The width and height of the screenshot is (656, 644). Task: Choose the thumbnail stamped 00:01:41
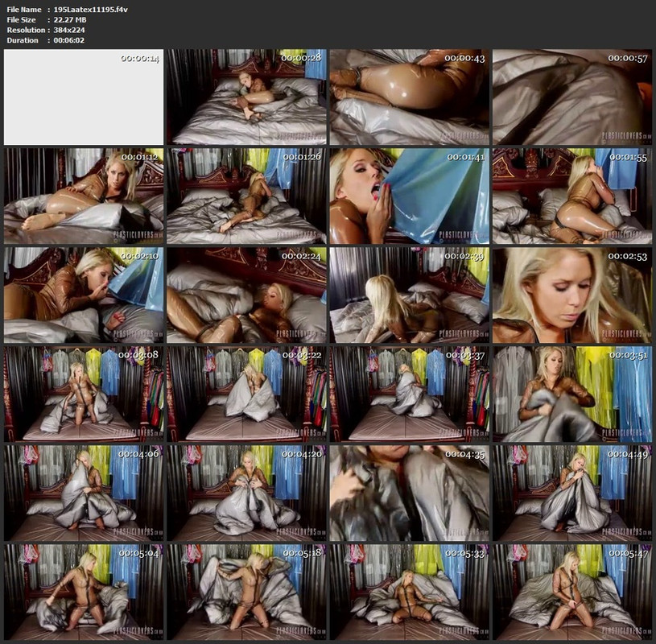(409, 196)
